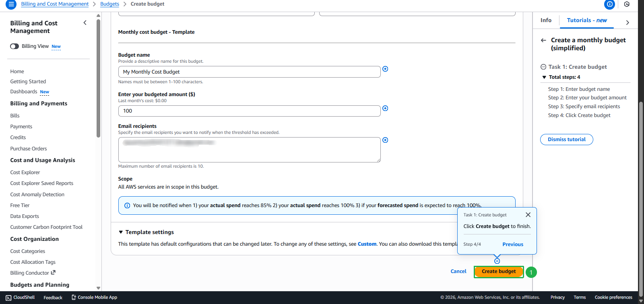Click back arrow next to Create a monthly budget
Image resolution: width=644 pixels, height=304 pixels.
click(543, 40)
